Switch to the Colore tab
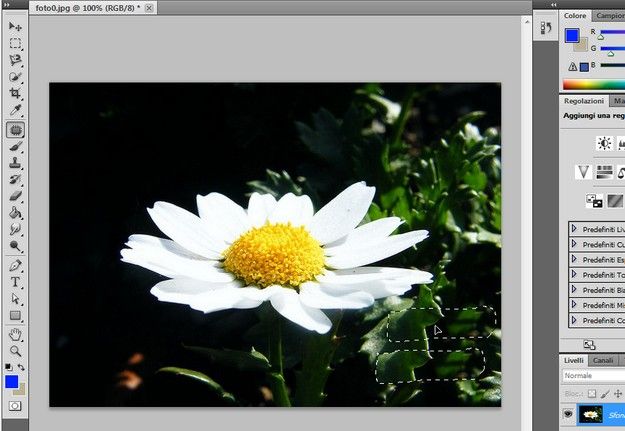This screenshot has height=431, width=625. pyautogui.click(x=575, y=16)
